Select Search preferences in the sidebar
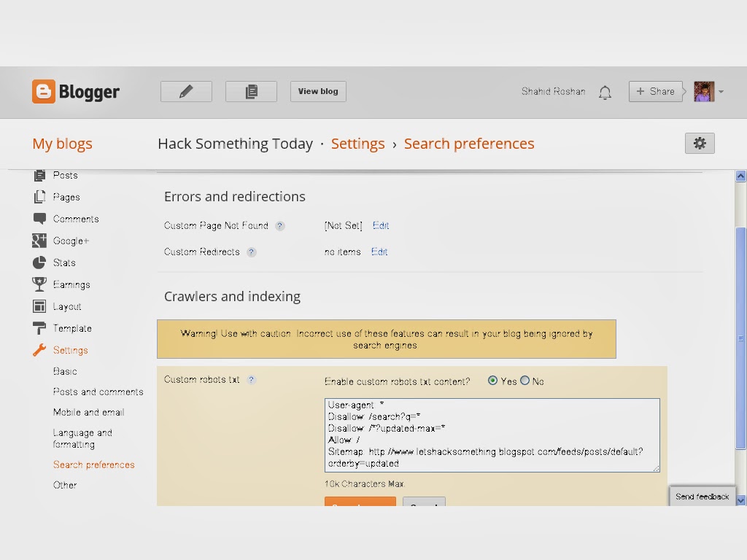This screenshot has width=747, height=560. click(94, 464)
